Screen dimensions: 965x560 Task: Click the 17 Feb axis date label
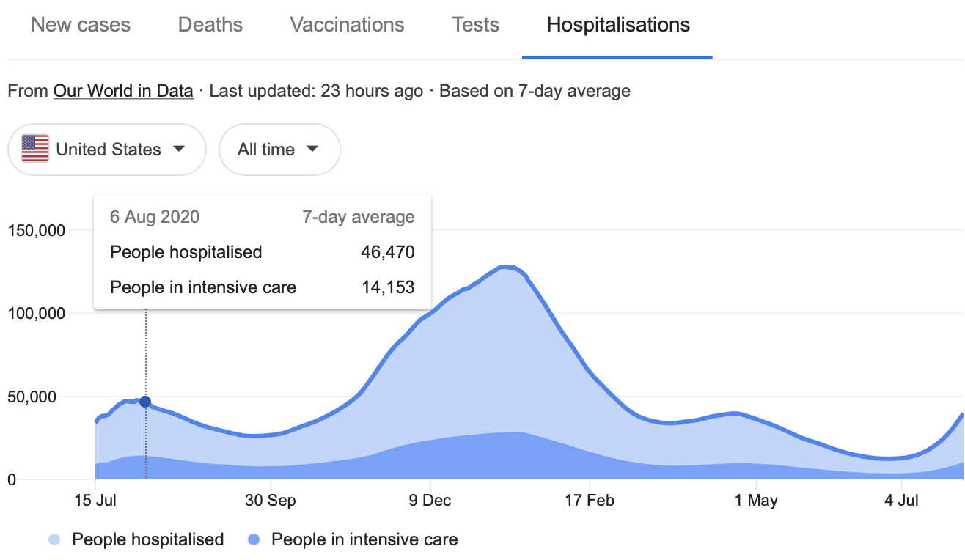(590, 501)
